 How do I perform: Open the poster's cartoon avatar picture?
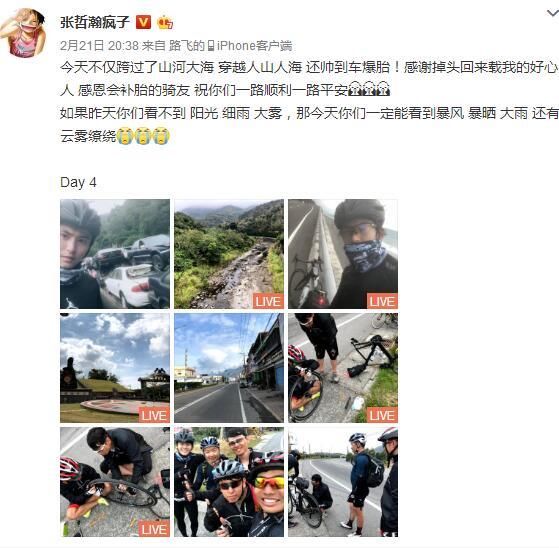(23, 32)
